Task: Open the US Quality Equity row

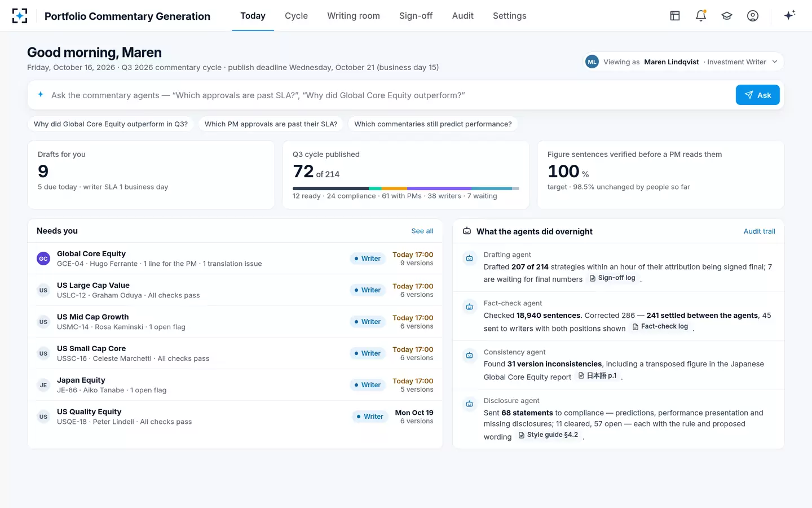Action: (235, 417)
